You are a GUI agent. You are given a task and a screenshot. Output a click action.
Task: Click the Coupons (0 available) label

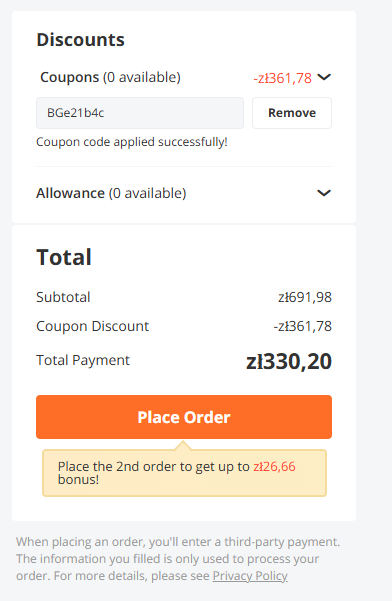tap(110, 77)
